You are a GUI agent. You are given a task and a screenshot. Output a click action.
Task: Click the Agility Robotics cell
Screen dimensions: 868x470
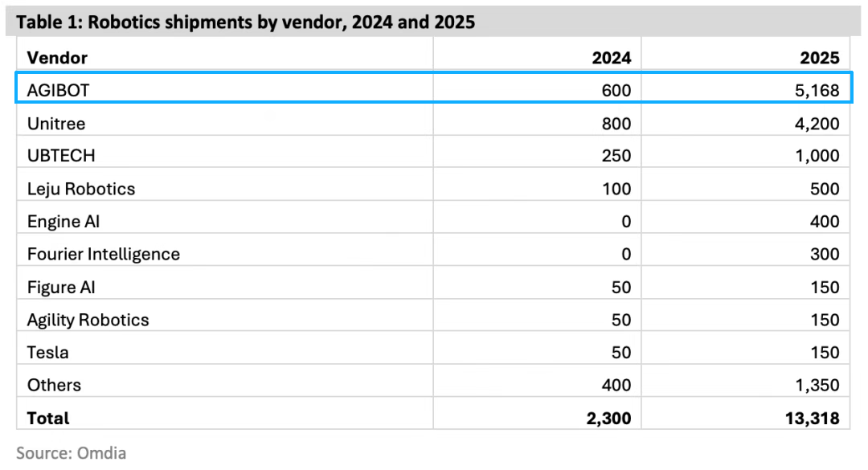point(88,320)
